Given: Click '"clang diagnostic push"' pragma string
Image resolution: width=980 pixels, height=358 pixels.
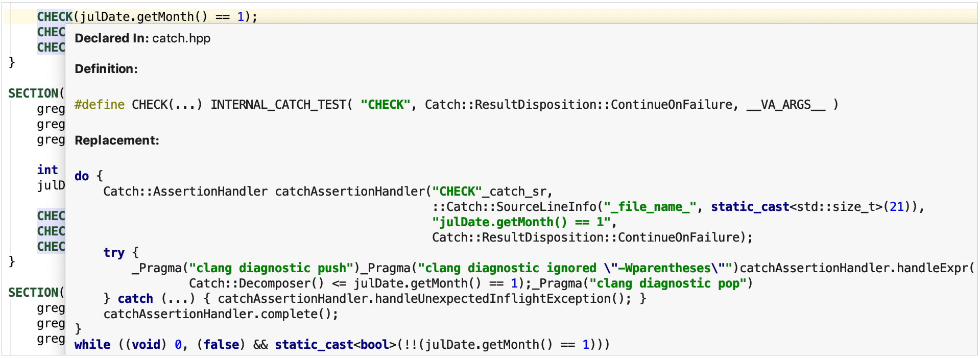Looking at the screenshot, I should [271, 268].
